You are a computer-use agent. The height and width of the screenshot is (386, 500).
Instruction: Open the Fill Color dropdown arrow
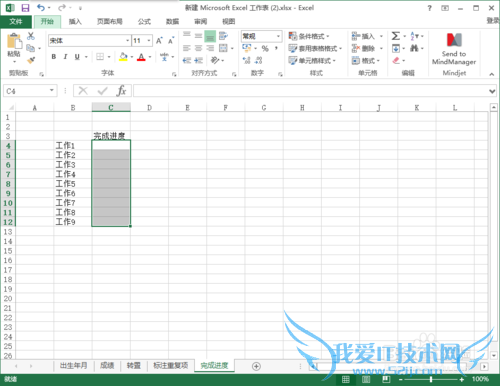click(x=132, y=57)
